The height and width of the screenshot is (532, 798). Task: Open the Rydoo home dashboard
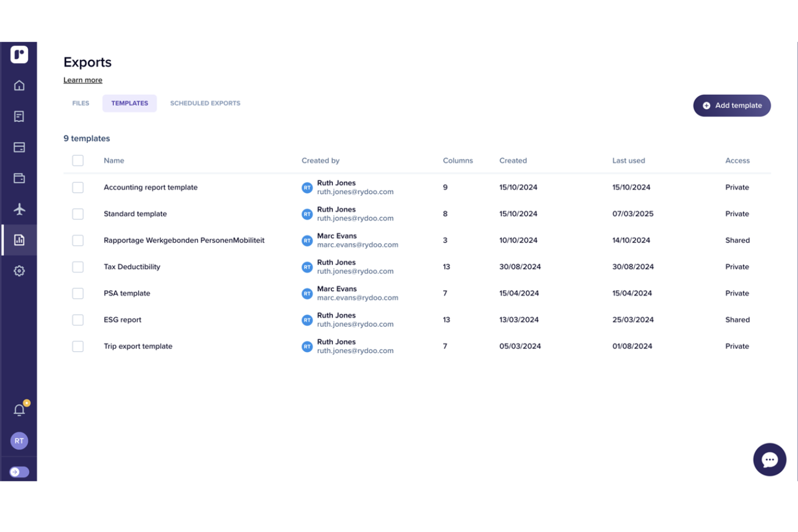[19, 85]
